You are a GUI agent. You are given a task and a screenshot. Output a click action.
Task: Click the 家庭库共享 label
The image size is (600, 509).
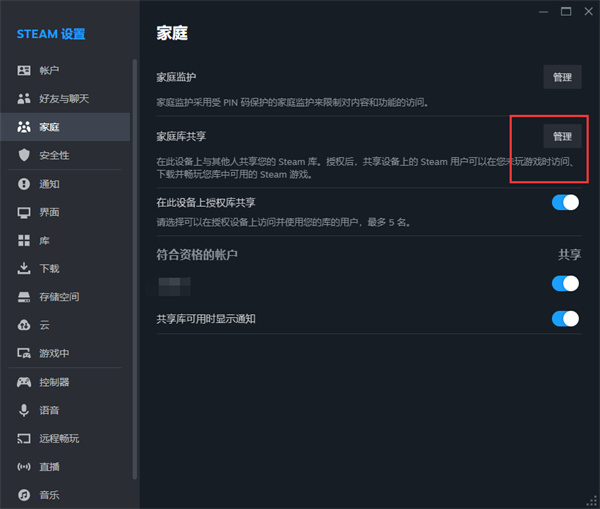tap(181, 136)
